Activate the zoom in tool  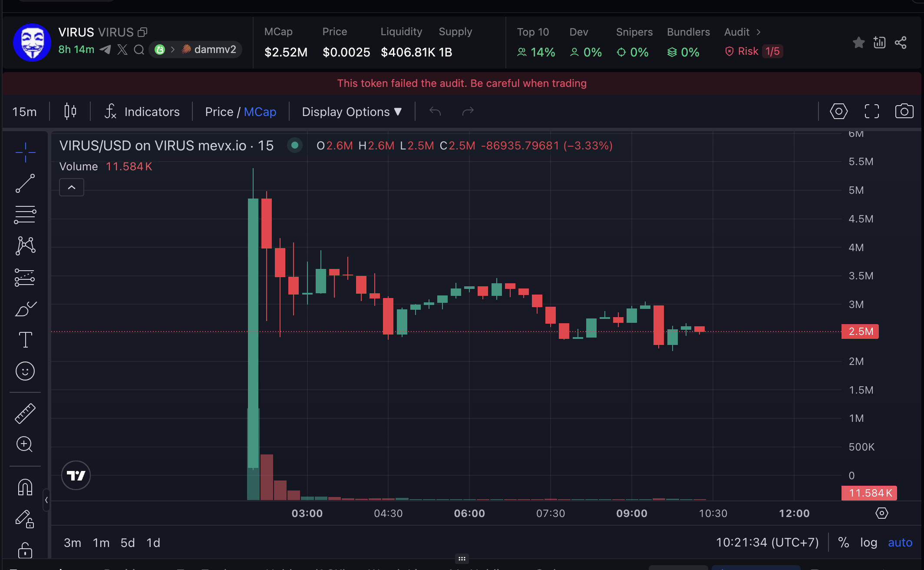pos(24,444)
